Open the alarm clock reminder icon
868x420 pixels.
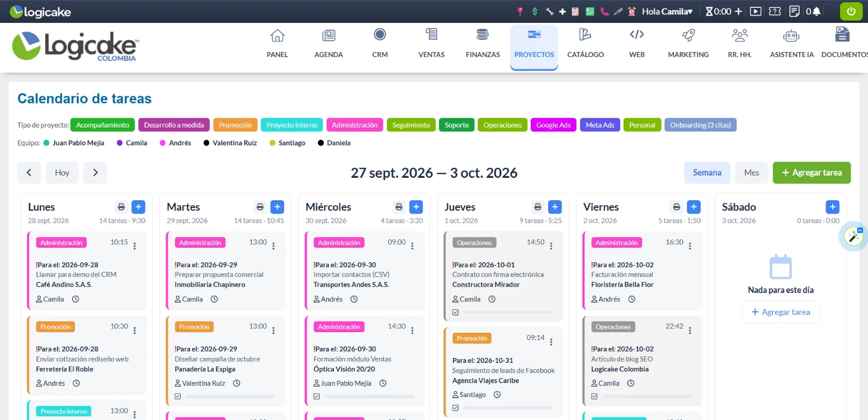(632, 11)
